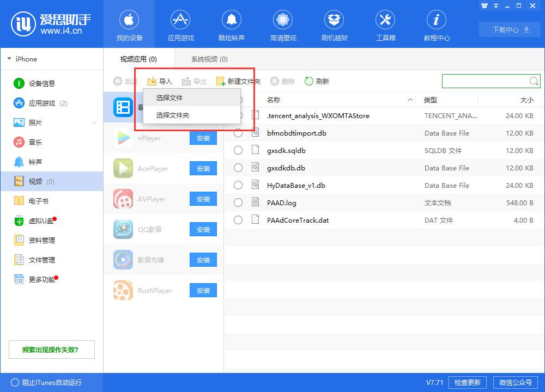This screenshot has height=392, width=545.
Task: Switch to the 系统视频 tab
Action: [209, 58]
